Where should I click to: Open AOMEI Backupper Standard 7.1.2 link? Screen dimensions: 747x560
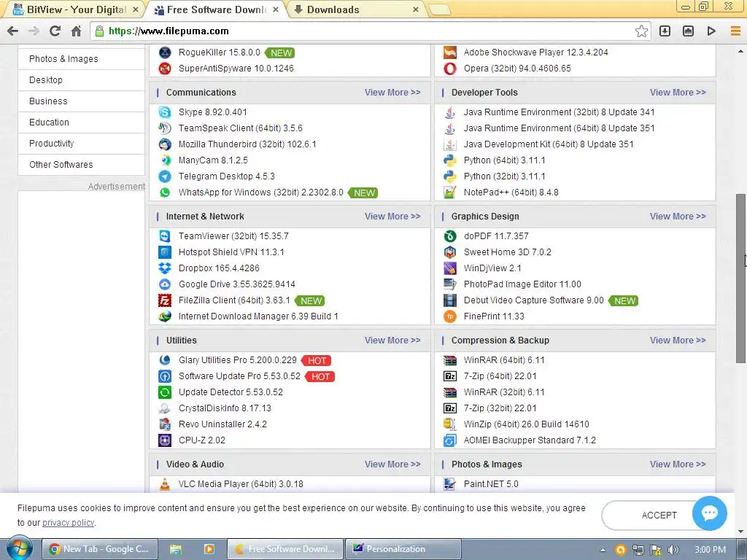tap(530, 440)
